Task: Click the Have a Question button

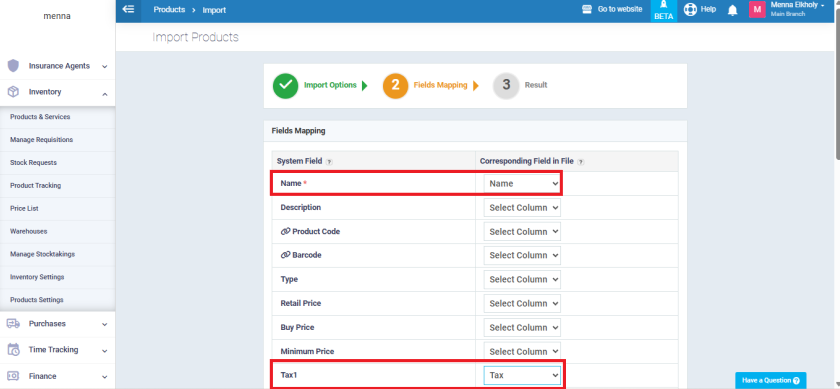Action: click(770, 380)
